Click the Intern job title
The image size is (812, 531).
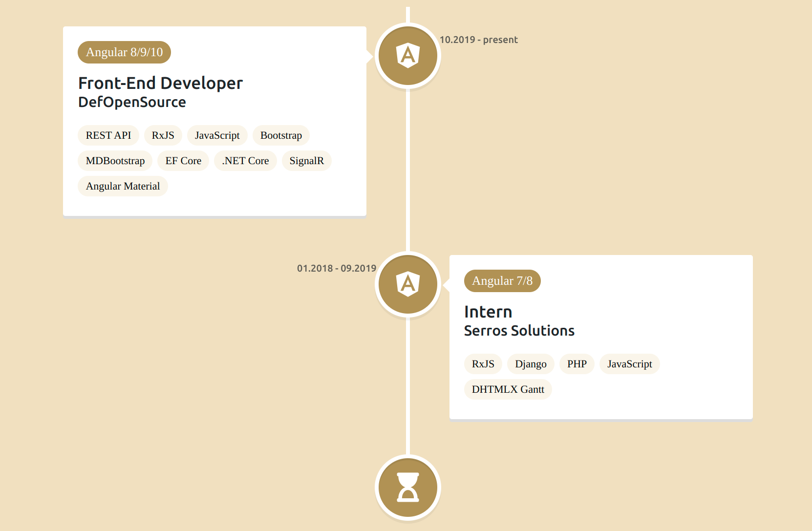(x=488, y=312)
